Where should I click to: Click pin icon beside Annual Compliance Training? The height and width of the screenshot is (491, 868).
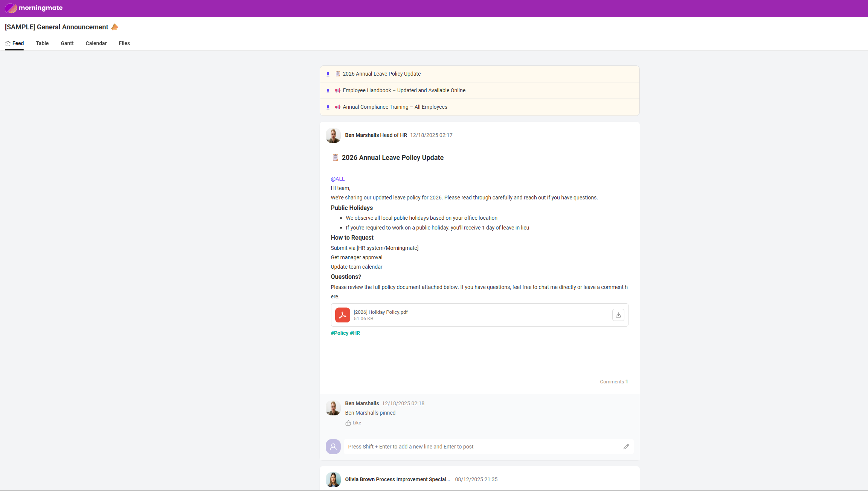tap(328, 107)
